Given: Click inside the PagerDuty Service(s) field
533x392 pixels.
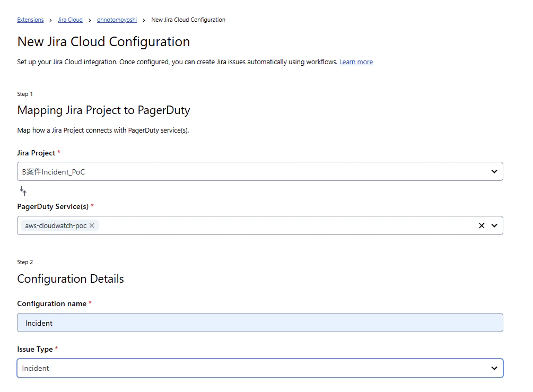Looking at the screenshot, I should [260, 225].
